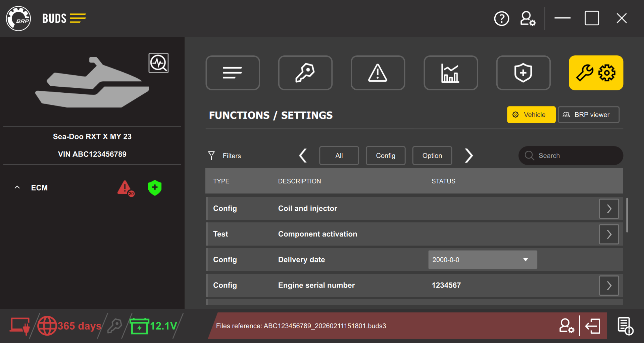Select the Option filter button
This screenshot has height=343, width=644.
432,156
